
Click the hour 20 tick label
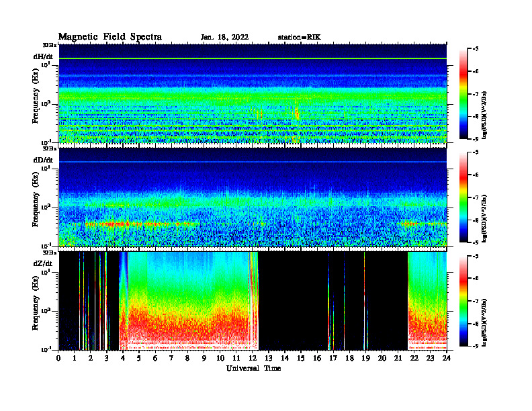(382, 359)
